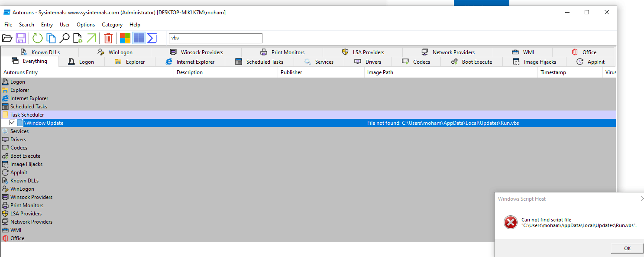Switch to the WinLogon tab
This screenshot has width=644, height=257.
click(115, 52)
